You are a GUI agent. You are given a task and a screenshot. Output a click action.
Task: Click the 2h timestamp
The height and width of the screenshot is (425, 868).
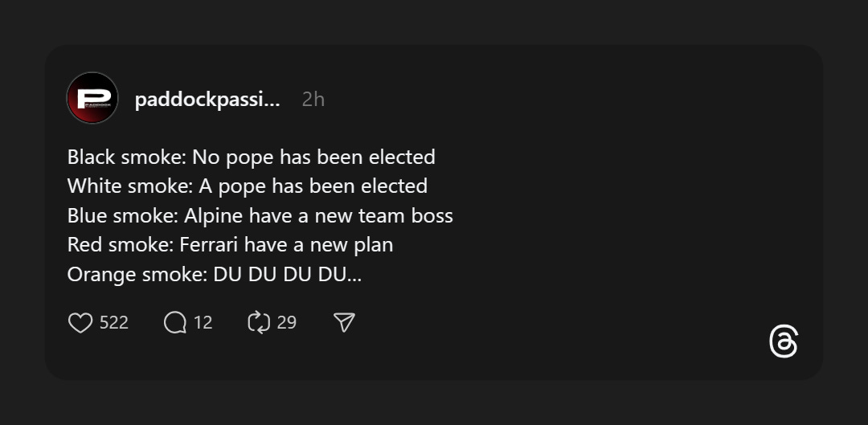[x=313, y=100]
